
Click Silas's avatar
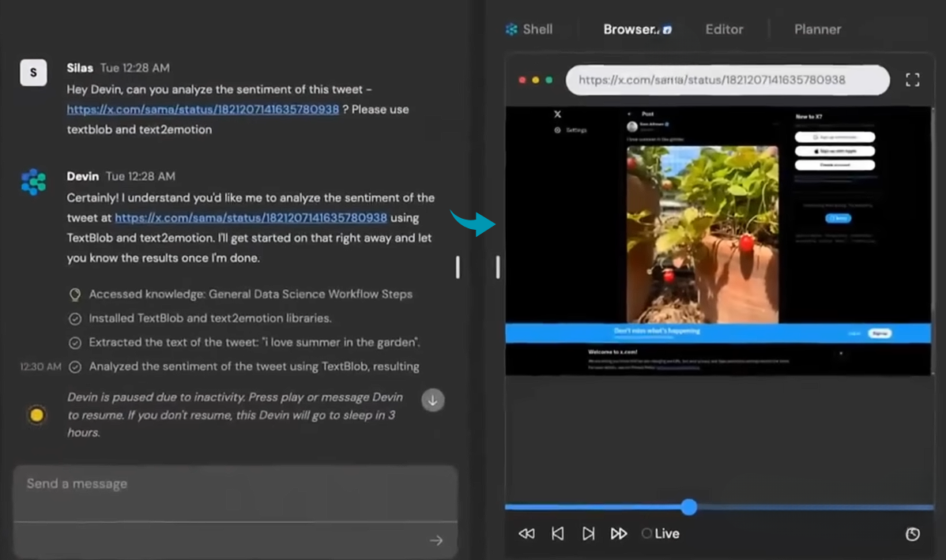(x=33, y=73)
